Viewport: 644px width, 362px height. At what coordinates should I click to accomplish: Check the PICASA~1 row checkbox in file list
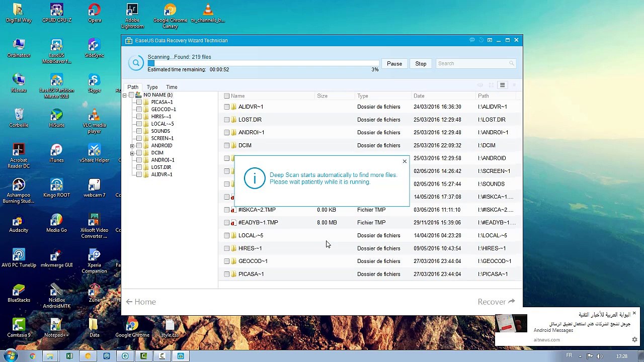227,274
